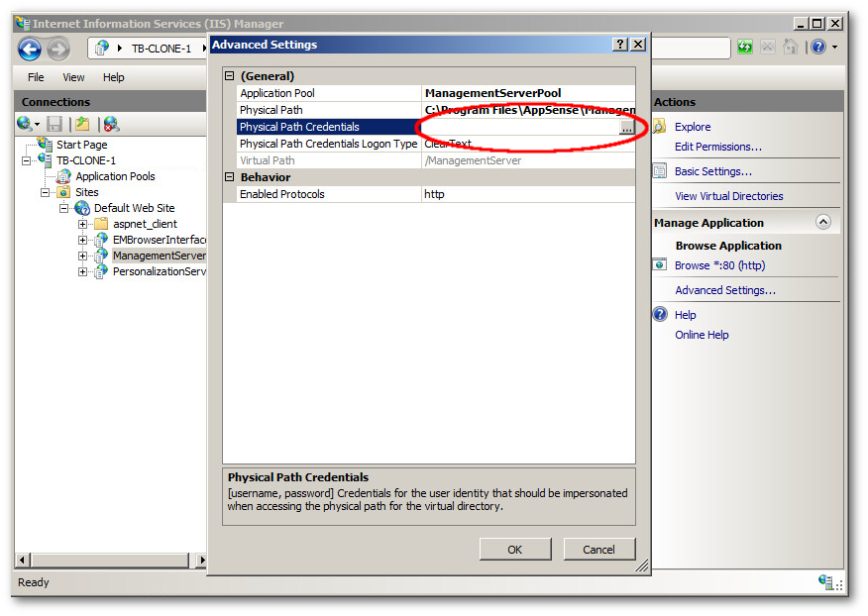Image resolution: width=868 pixels, height=616 pixels.
Task: Click the Up folder icon in Connections
Action: pyautogui.click(x=82, y=124)
